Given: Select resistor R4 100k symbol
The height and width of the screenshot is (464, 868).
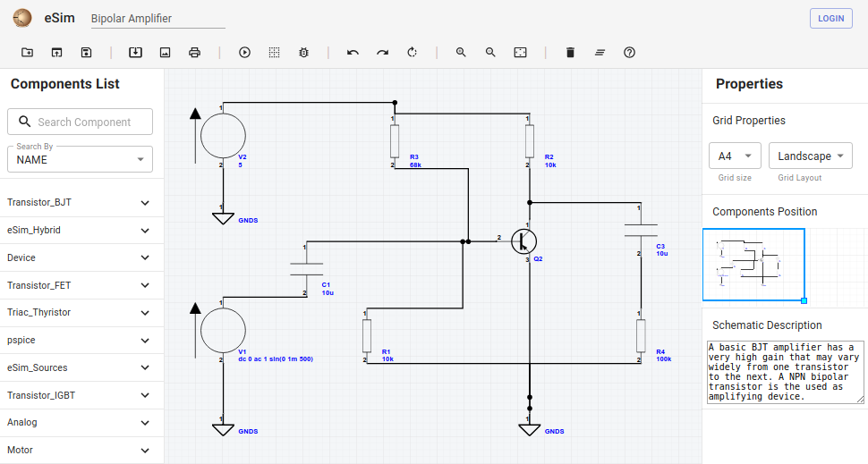Looking at the screenshot, I should 641,335.
